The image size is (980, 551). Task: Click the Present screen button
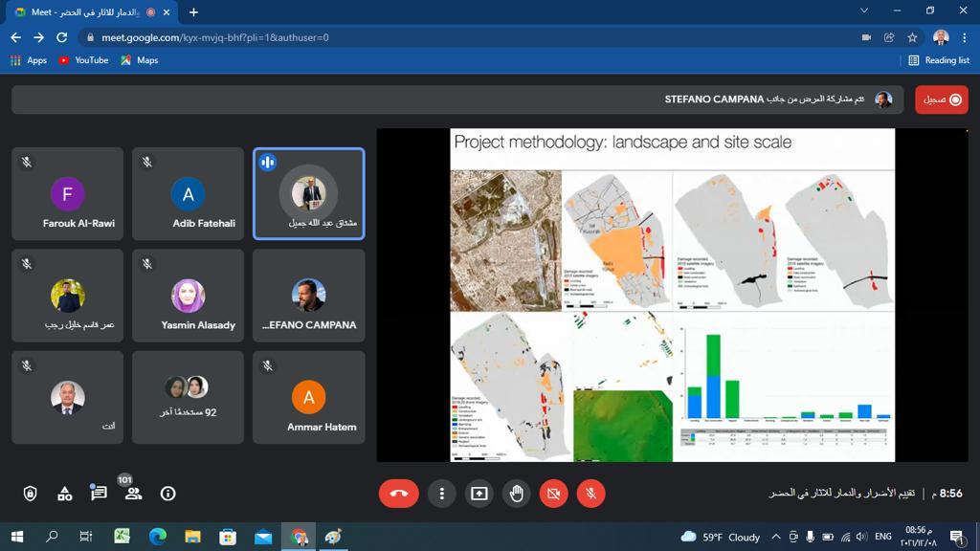[x=479, y=494]
